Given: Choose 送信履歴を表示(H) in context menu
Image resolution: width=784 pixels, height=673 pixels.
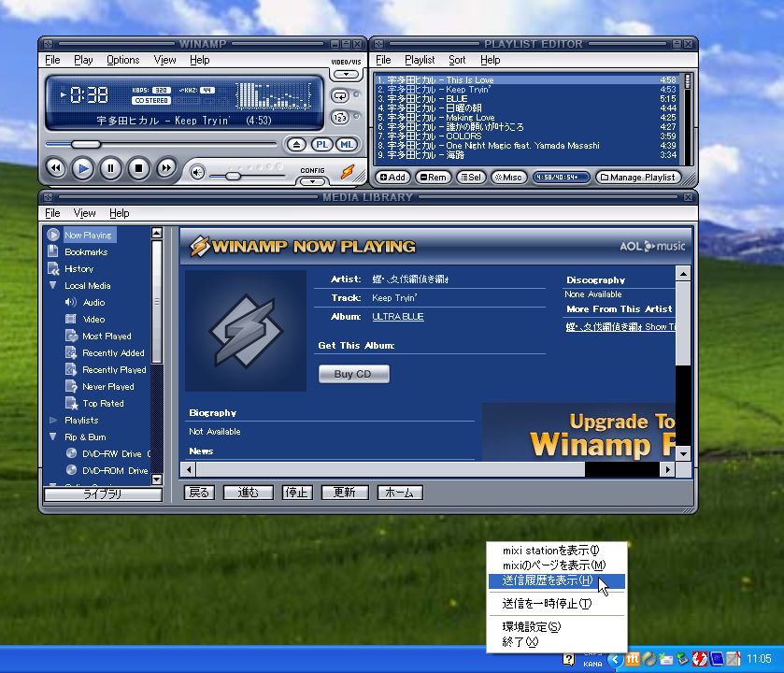Looking at the screenshot, I should click(557, 581).
